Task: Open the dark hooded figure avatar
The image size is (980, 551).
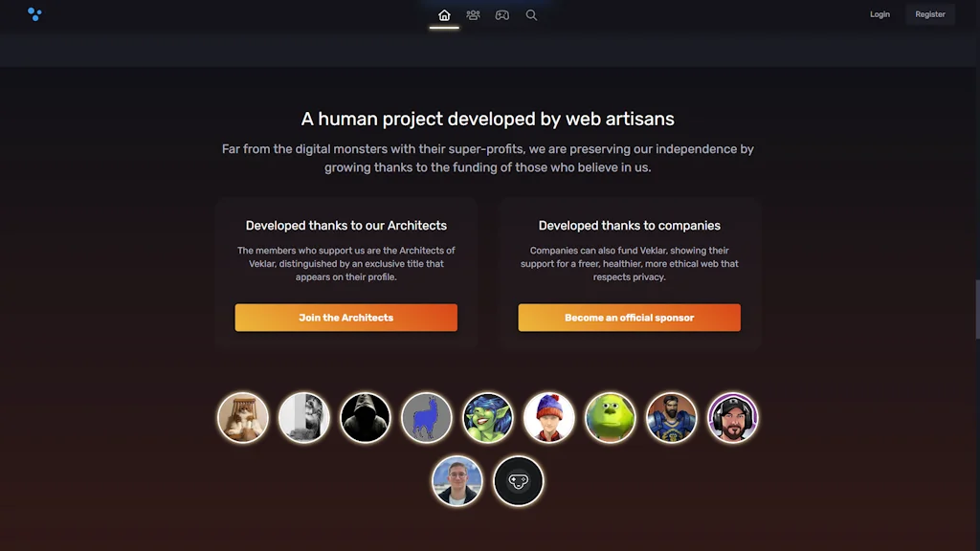Action: (366, 417)
